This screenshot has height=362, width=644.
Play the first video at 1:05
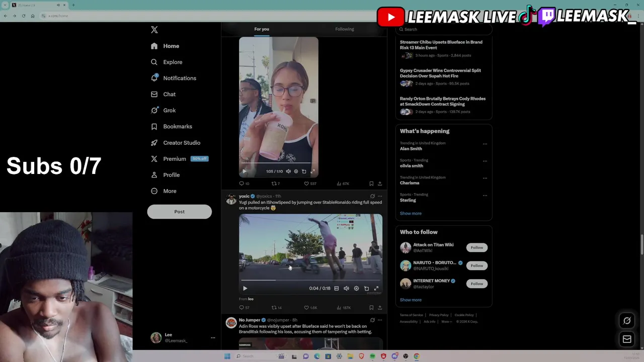tap(245, 171)
